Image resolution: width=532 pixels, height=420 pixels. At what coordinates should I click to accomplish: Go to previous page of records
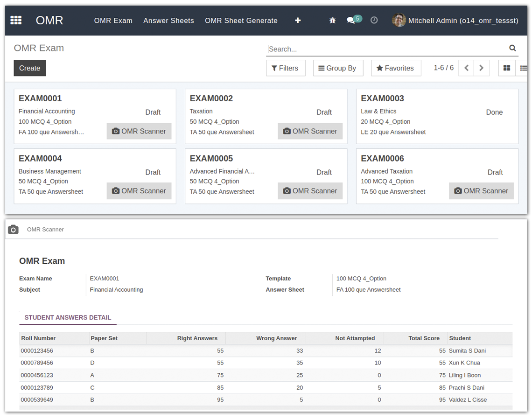[466, 68]
